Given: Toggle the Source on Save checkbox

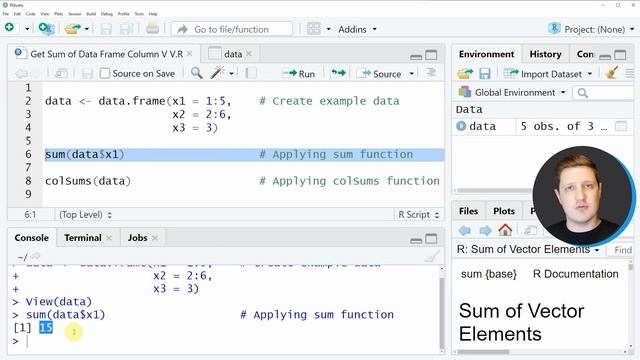Looking at the screenshot, I should coord(105,73).
